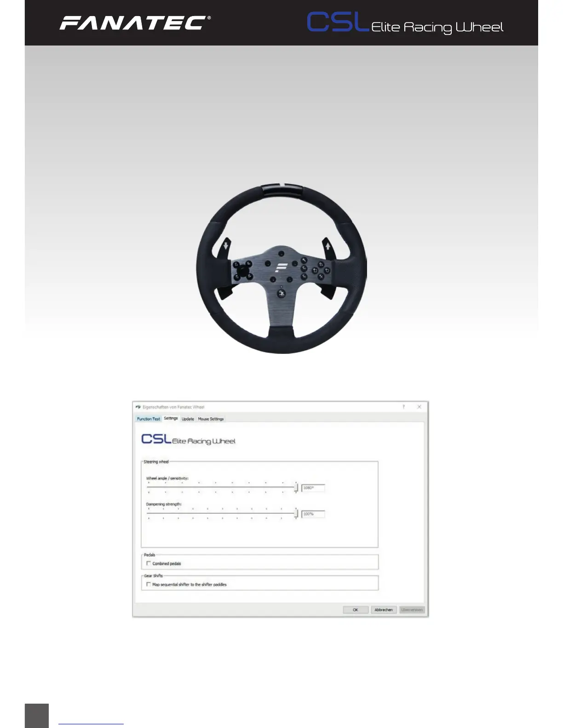Image resolution: width=563 pixels, height=728 pixels.
Task: Select the Settings tab
Action: 171,418
